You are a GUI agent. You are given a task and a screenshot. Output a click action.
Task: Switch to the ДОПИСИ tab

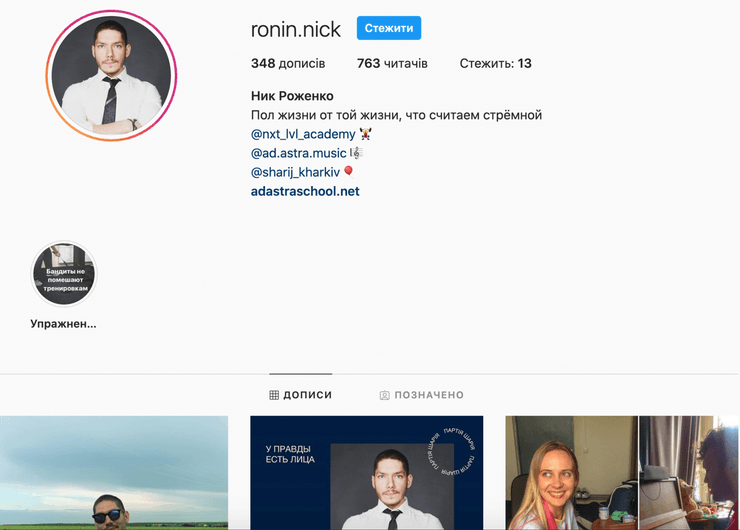point(307,395)
